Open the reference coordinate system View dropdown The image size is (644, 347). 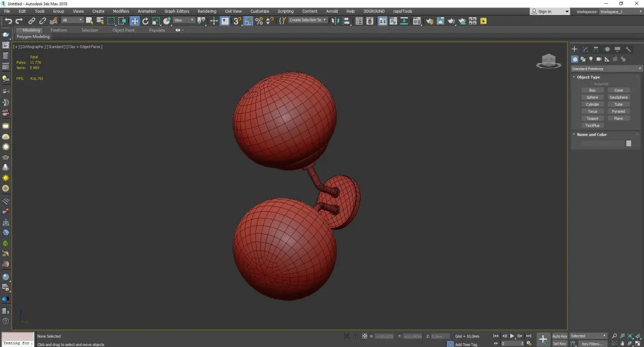pyautogui.click(x=184, y=20)
